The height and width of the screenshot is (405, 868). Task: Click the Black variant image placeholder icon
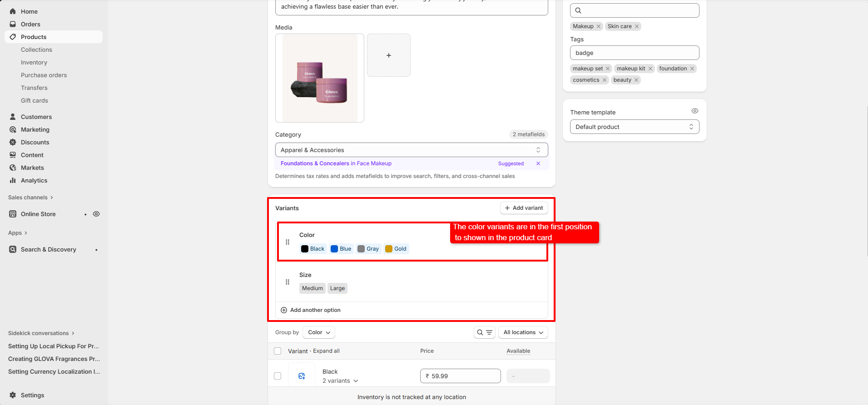[x=302, y=376]
